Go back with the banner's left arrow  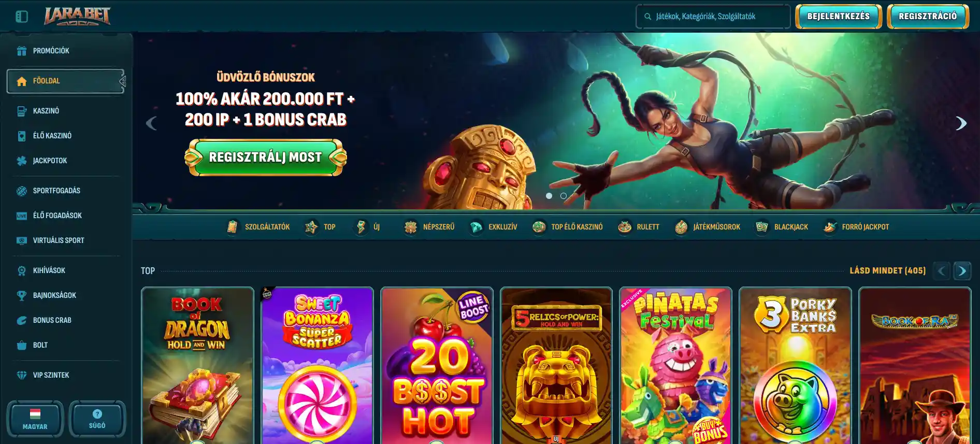coord(151,123)
